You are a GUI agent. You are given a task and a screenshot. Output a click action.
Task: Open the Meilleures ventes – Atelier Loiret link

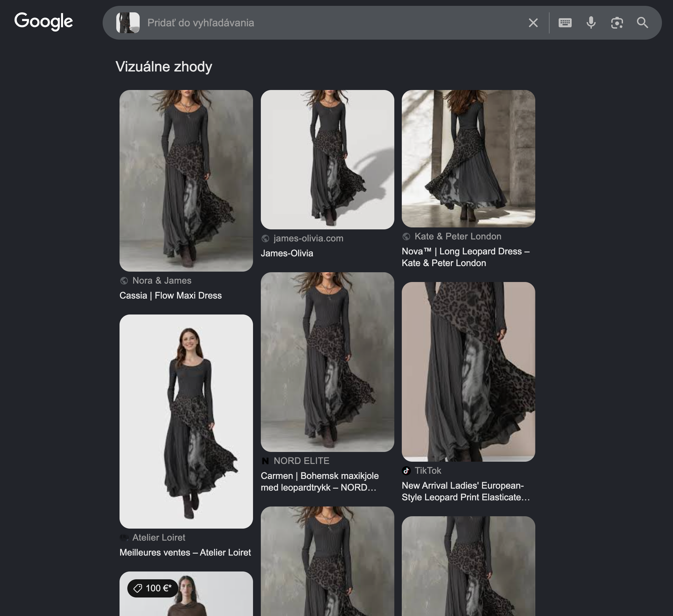pyautogui.click(x=185, y=553)
